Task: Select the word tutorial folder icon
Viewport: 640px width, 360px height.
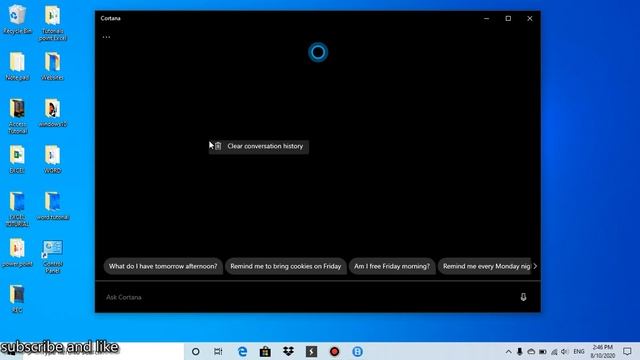Action: tap(53, 206)
